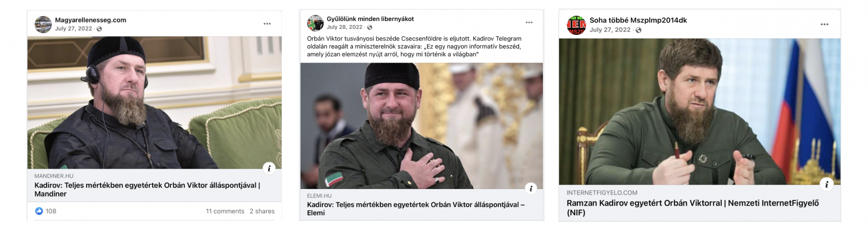
Task: Open options for Gyűlölünk minden libernyákot post
Action: point(529,23)
